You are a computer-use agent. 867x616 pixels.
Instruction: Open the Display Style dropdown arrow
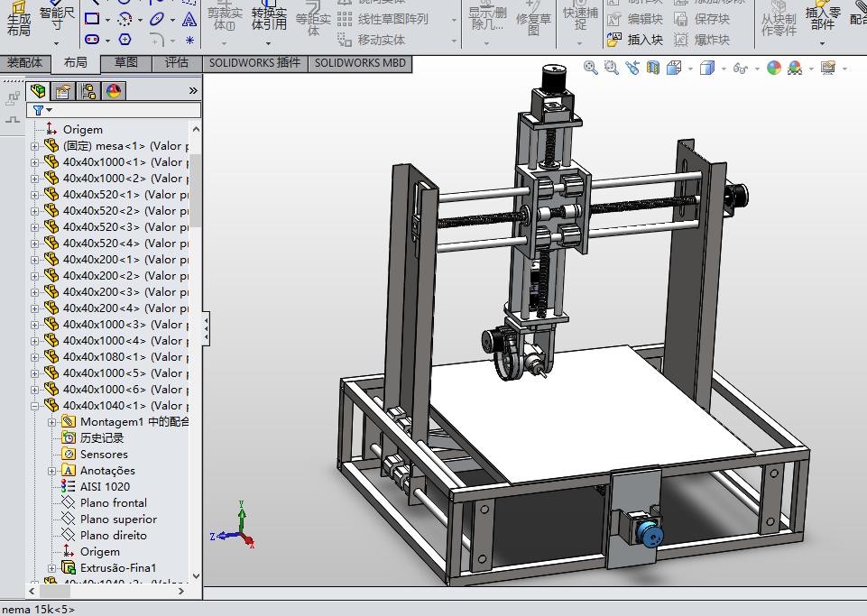[723, 69]
